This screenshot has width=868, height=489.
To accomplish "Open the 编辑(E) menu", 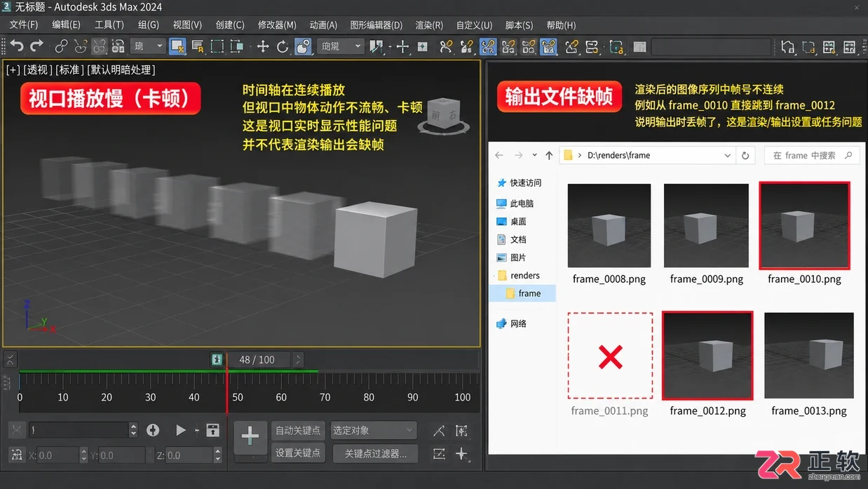I will click(x=67, y=25).
